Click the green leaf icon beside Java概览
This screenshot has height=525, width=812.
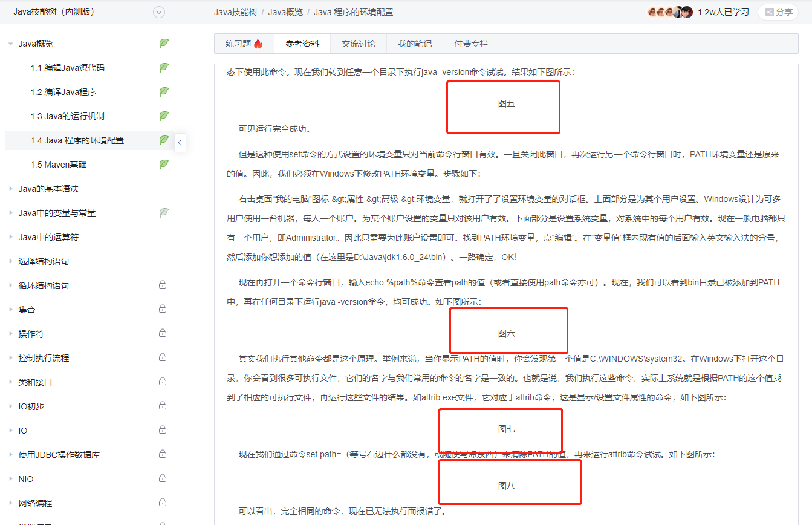[164, 44]
